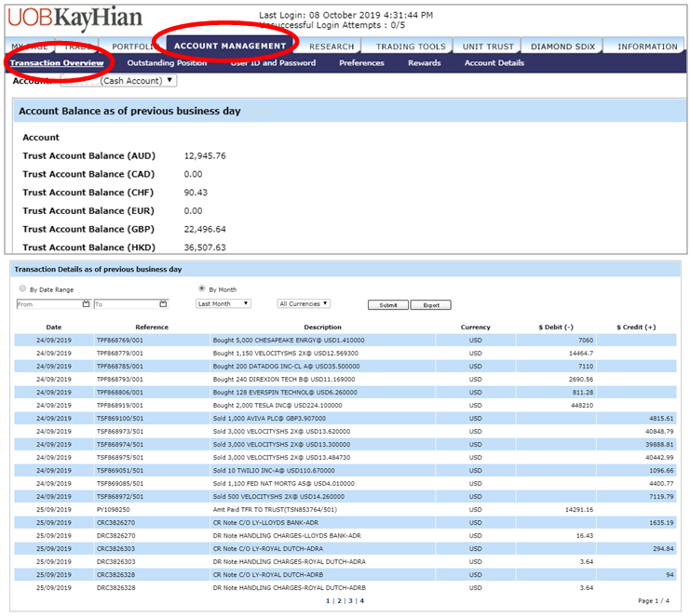
Task: Open the Trading Tools tab
Action: (x=410, y=47)
